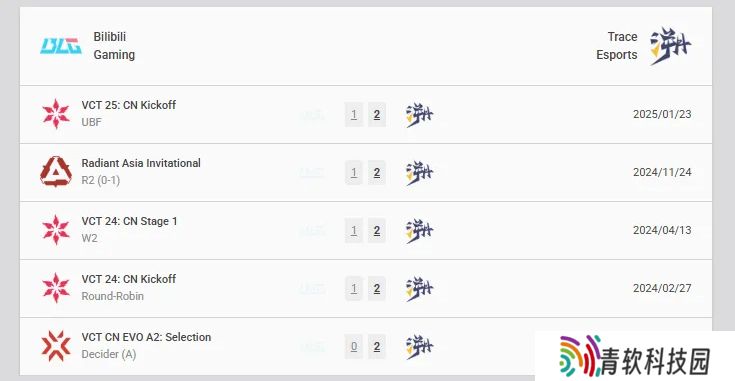Click the 0-2 score of EVO A2 Selection

click(365, 346)
